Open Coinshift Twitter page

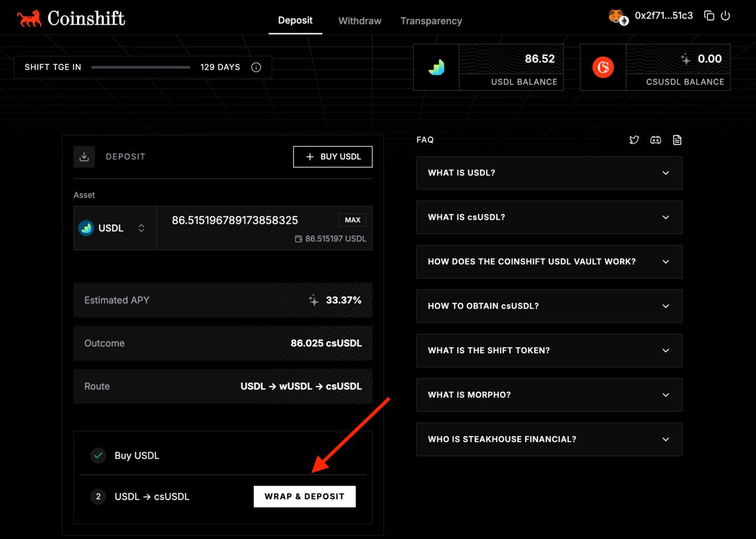click(x=634, y=140)
